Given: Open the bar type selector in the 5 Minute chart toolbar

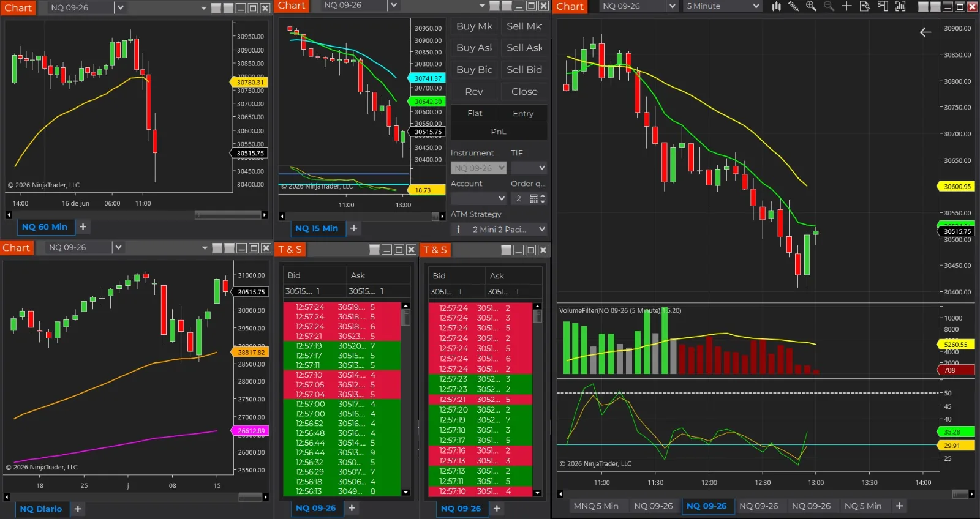Looking at the screenshot, I should (x=776, y=6).
